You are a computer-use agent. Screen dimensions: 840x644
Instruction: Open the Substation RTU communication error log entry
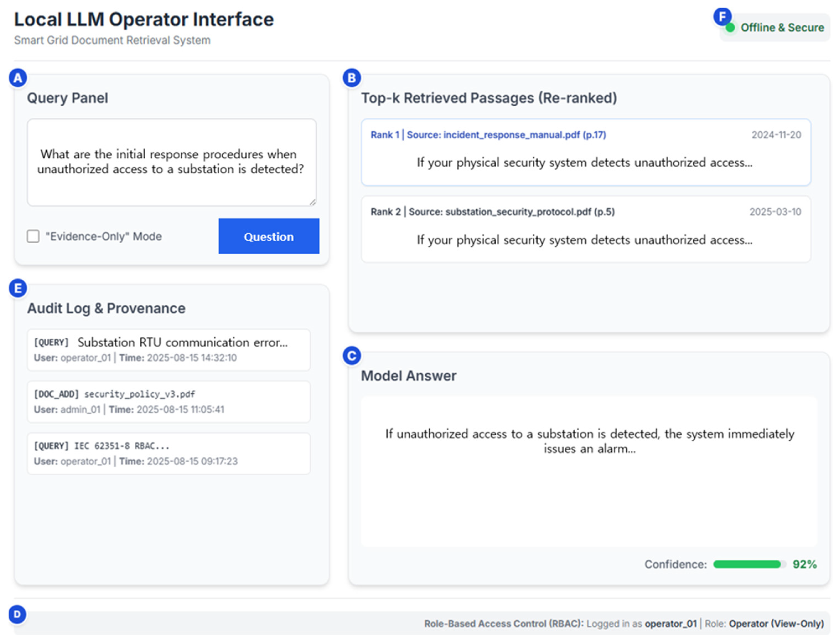pos(168,350)
